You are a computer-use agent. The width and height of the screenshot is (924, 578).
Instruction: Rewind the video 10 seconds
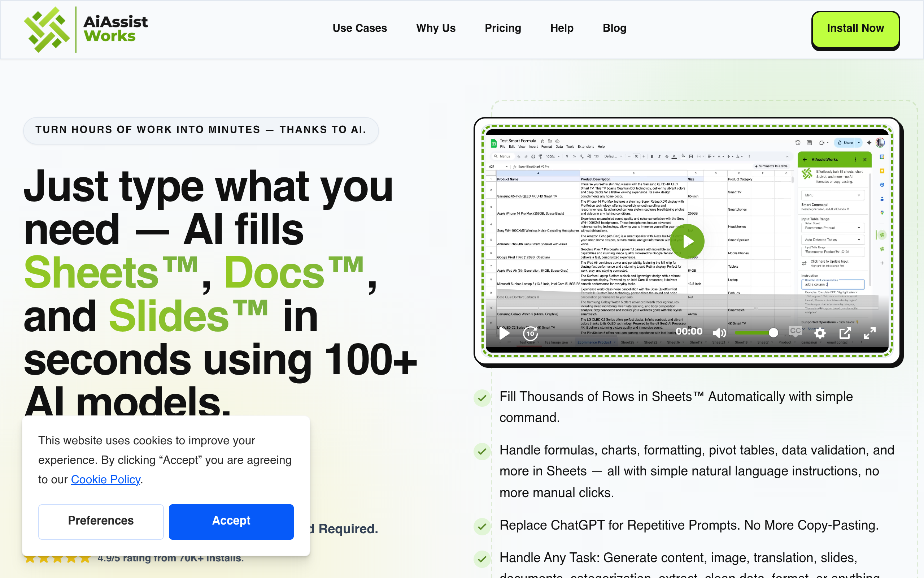(x=530, y=333)
